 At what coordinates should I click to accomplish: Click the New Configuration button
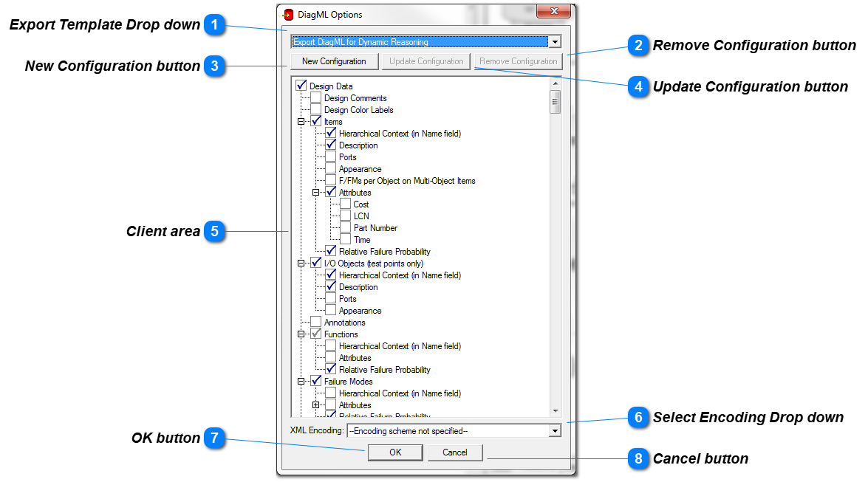(x=334, y=61)
